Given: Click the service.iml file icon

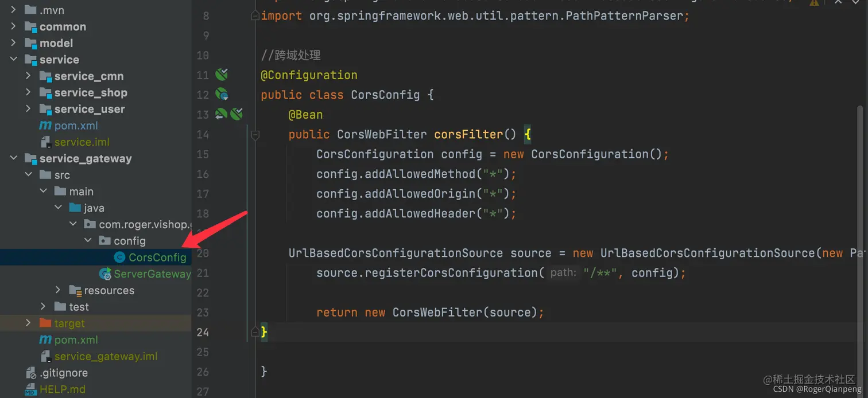Looking at the screenshot, I should coord(45,142).
